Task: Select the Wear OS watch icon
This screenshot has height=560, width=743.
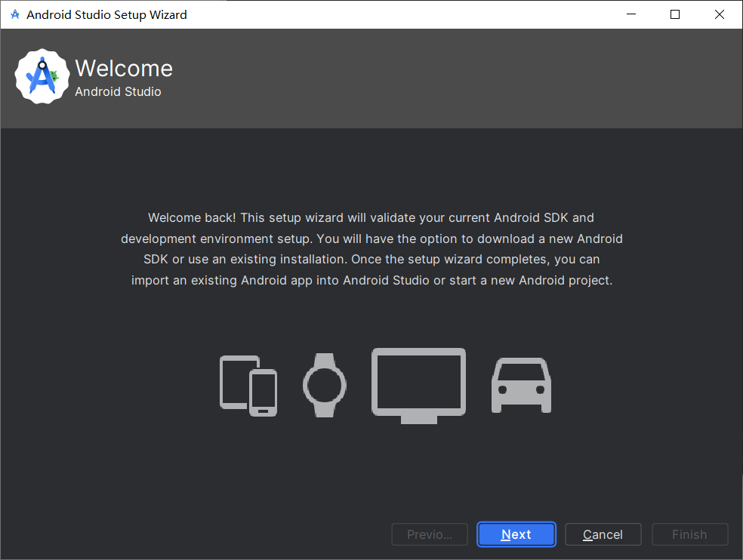Action: [325, 385]
